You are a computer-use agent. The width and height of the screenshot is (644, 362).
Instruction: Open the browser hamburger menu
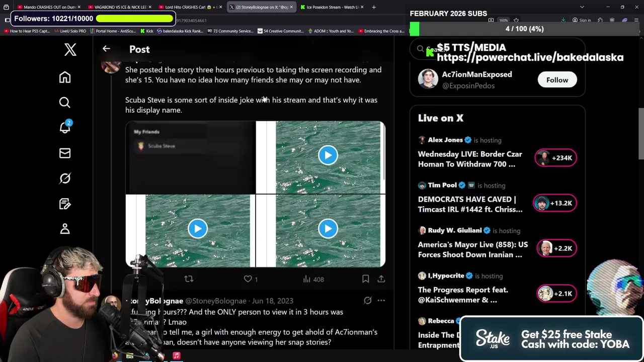(636, 20)
